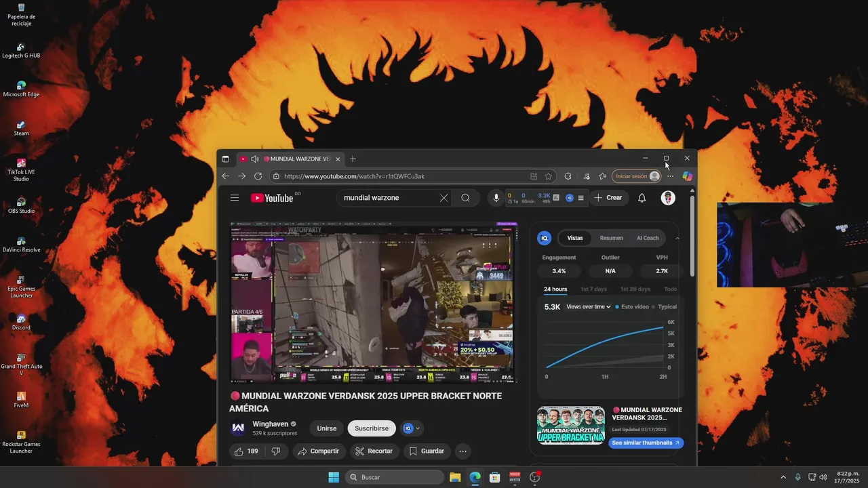Run YouTube search magnifier button
This screenshot has width=868, height=488.
point(465,198)
